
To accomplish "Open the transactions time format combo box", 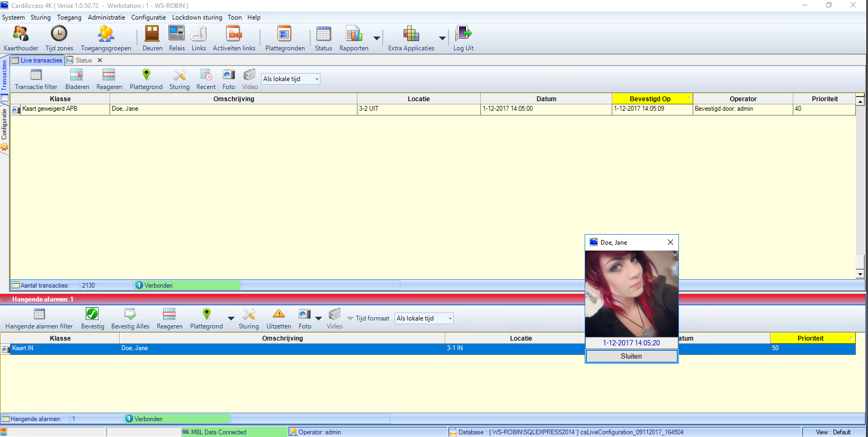I will coord(291,79).
